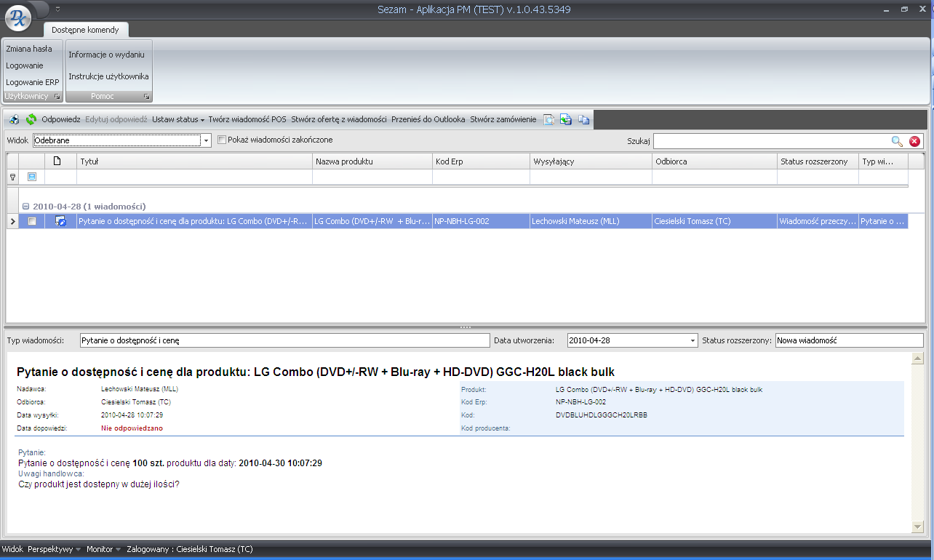Sort by Nazwa produktu column header
Screen dimensions: 934x560
[x=372, y=161]
